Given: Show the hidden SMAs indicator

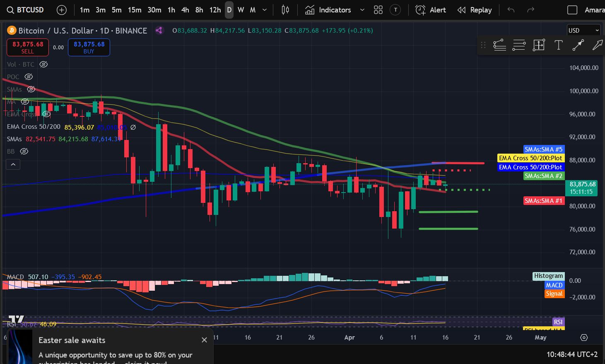Looking at the screenshot, I should pyautogui.click(x=31, y=89).
